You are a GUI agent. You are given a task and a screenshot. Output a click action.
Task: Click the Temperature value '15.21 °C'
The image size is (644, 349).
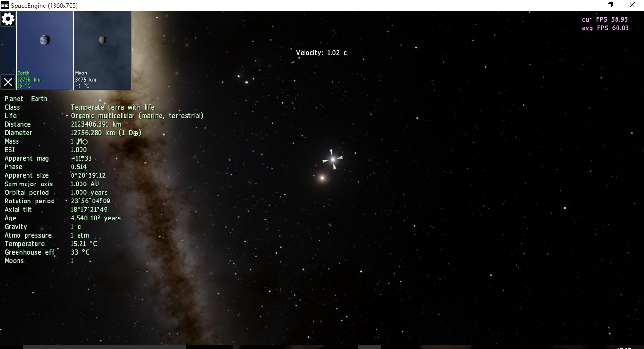pos(84,244)
